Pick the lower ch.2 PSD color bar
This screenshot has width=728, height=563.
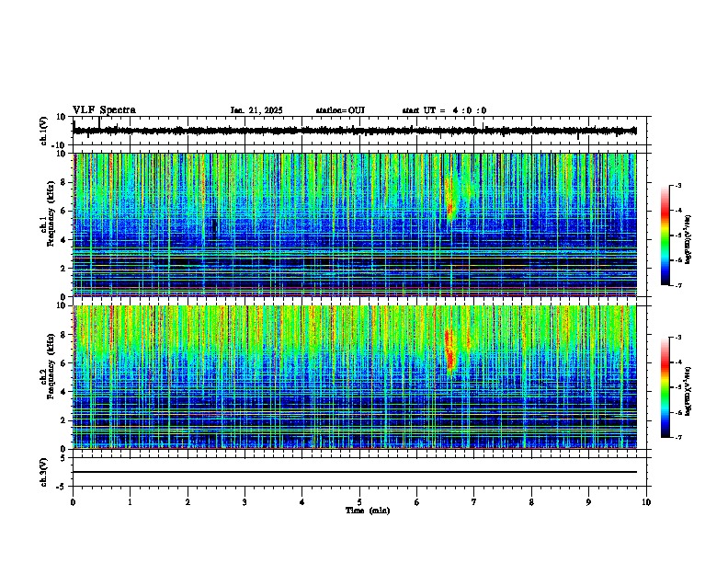[665, 387]
